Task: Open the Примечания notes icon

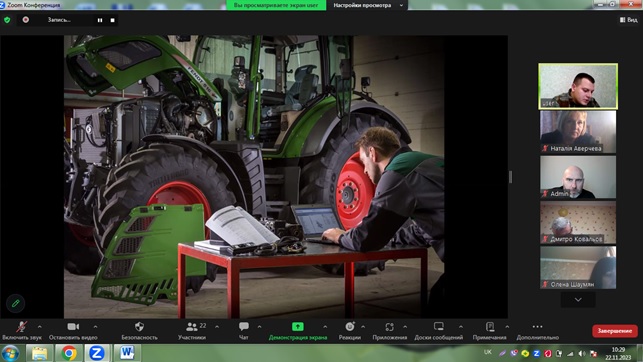Action: click(x=490, y=326)
